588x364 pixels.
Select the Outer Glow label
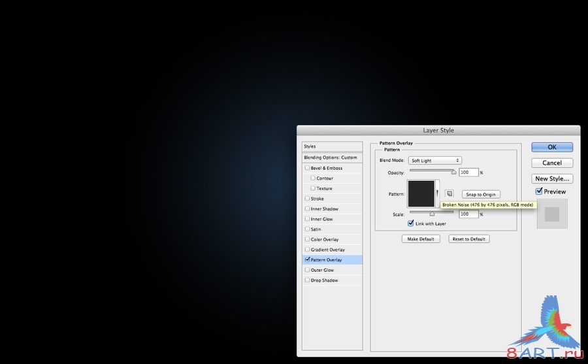[322, 270]
